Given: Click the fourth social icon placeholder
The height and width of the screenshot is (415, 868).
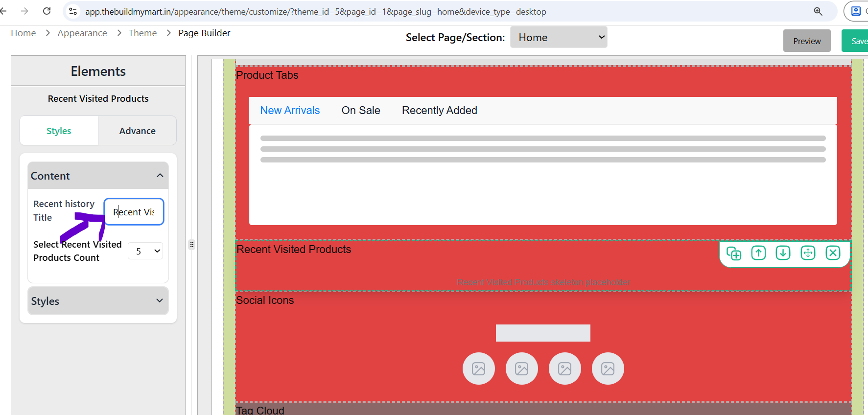Looking at the screenshot, I should 608,369.
